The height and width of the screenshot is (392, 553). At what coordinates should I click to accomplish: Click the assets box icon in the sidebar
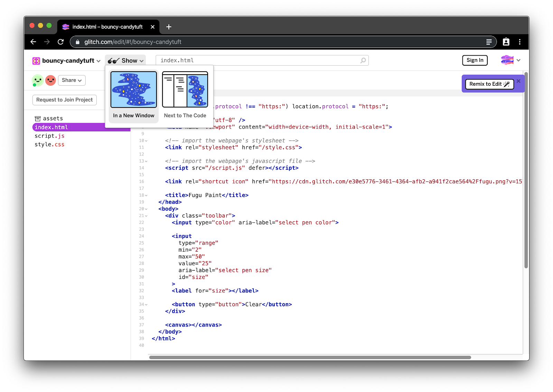(x=38, y=118)
